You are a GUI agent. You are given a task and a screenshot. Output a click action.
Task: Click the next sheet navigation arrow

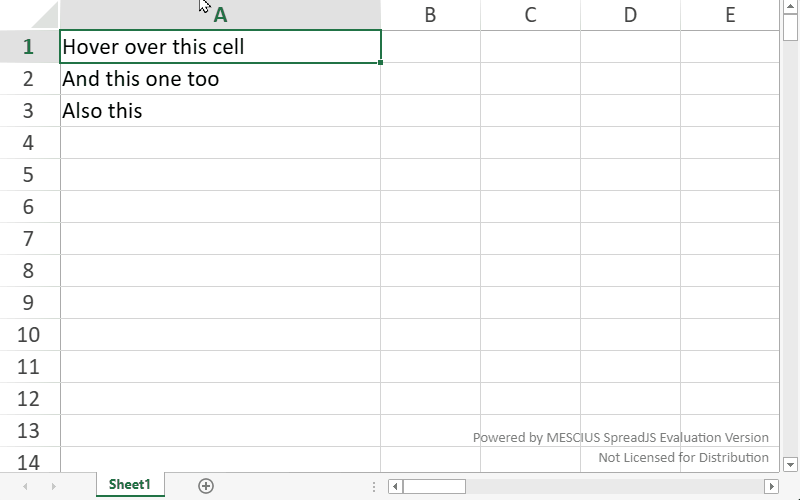pyautogui.click(x=53, y=486)
